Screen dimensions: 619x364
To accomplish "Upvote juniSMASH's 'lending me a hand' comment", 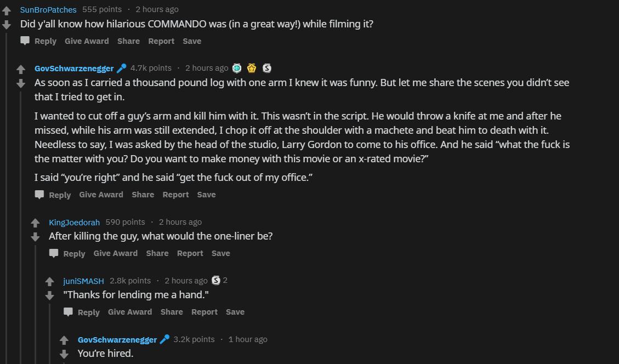I will click(50, 282).
